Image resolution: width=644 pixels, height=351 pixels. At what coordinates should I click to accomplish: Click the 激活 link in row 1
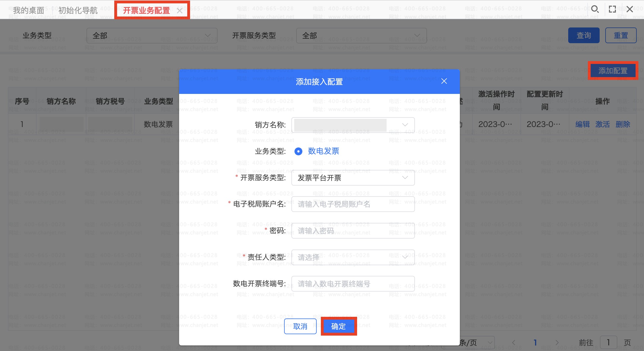[x=602, y=124]
